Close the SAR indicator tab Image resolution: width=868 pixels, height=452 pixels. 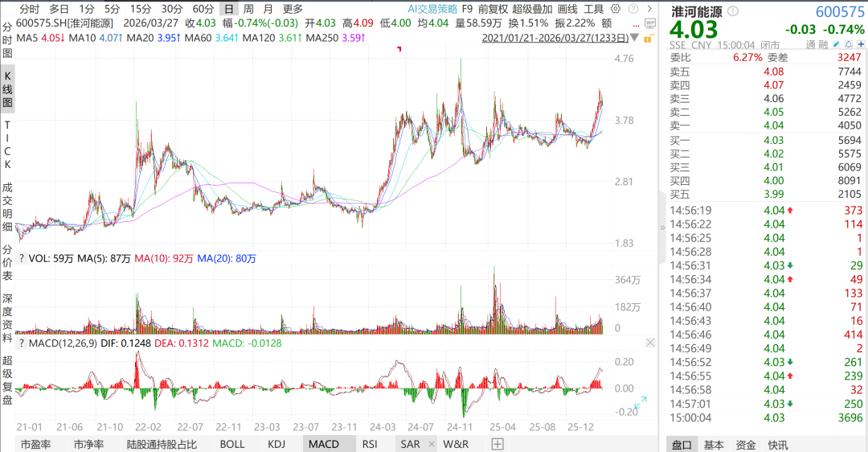[431, 444]
